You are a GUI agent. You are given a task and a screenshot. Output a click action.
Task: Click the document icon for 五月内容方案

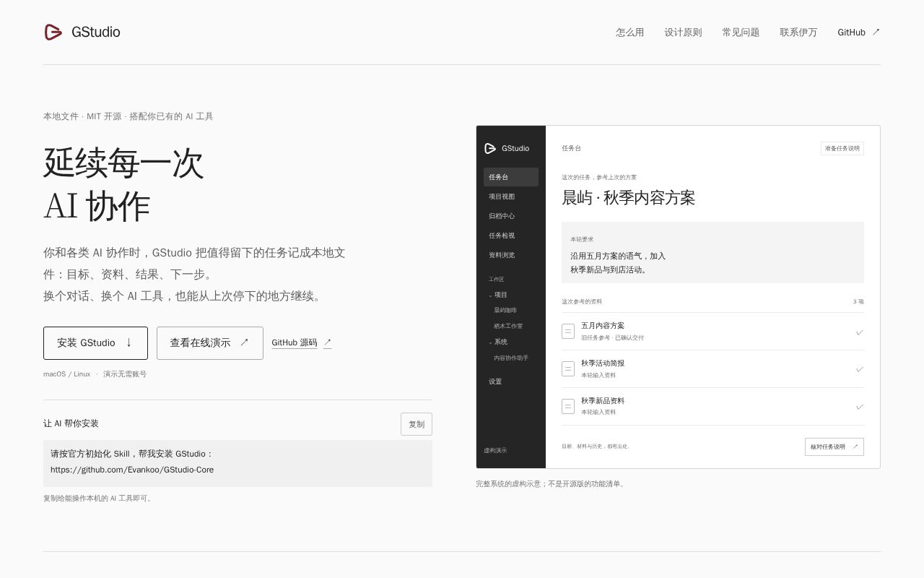568,332
